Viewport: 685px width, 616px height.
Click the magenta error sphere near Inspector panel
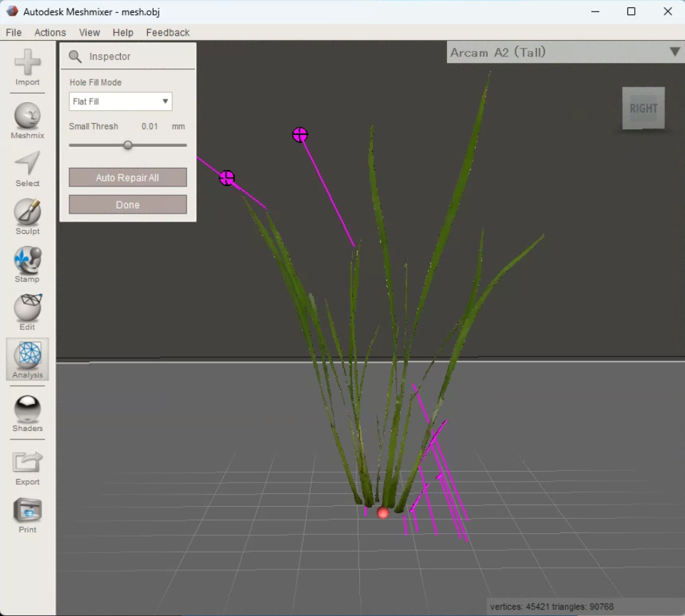[226, 177]
